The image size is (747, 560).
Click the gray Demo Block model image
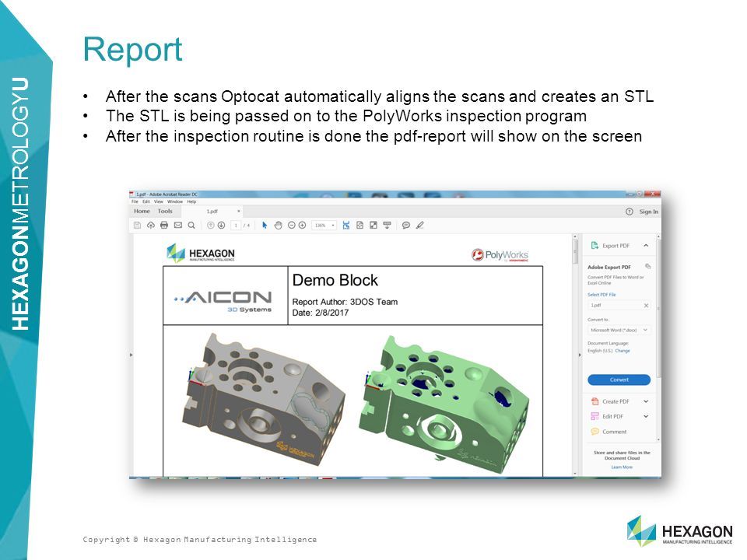click(264, 399)
